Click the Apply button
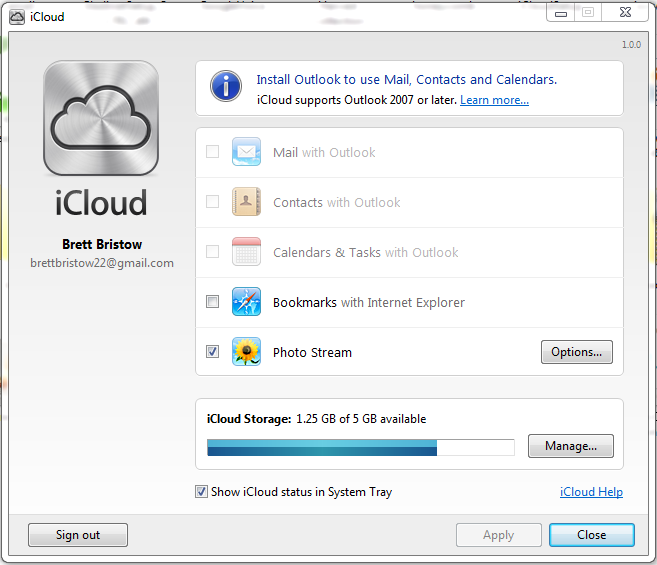The height and width of the screenshot is (565, 657). pos(499,535)
